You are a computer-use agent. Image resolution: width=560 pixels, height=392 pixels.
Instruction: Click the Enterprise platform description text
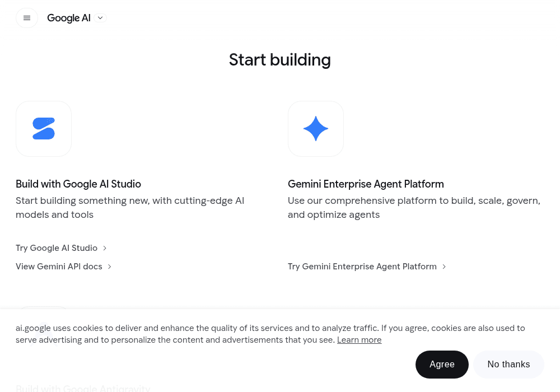(x=414, y=207)
